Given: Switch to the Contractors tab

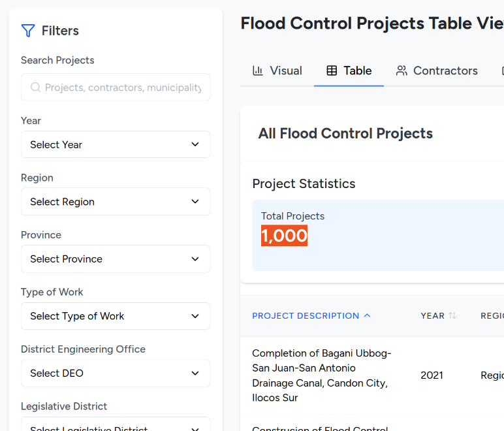Looking at the screenshot, I should 445,71.
